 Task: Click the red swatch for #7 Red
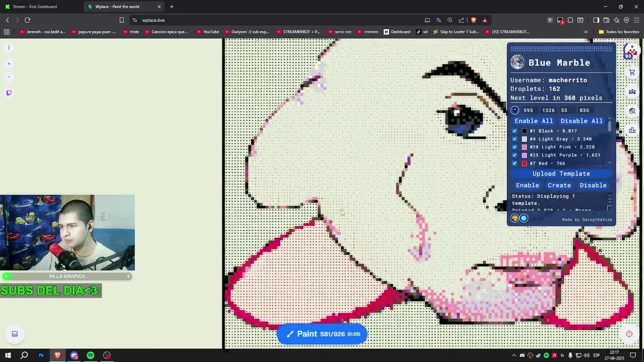[524, 163]
